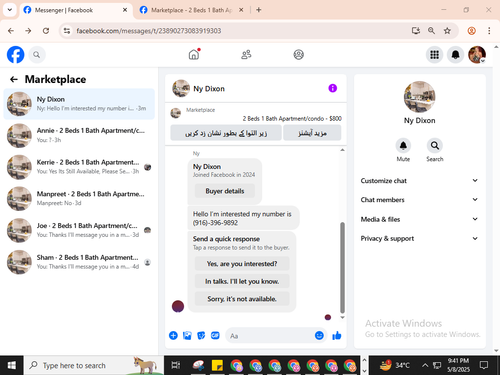Open Groups icon in top bar
This screenshot has height=375, width=500.
coord(298,54)
